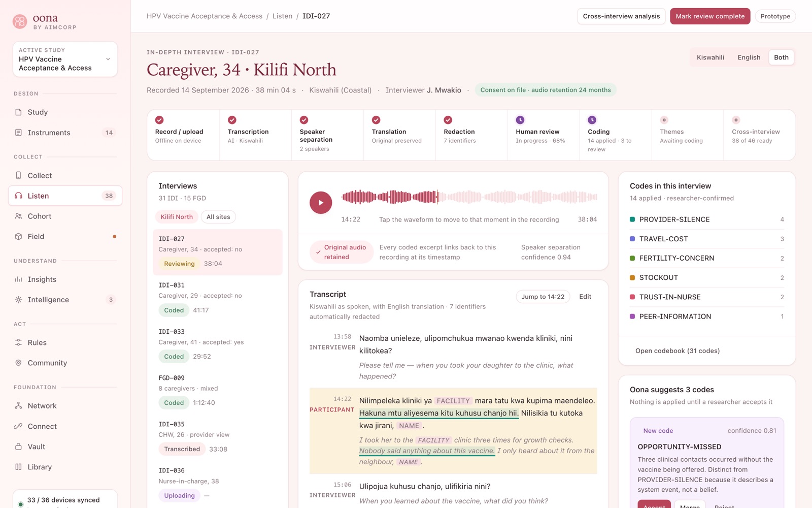
Task: Switch transcript language to Kiswahili
Action: coord(710,57)
